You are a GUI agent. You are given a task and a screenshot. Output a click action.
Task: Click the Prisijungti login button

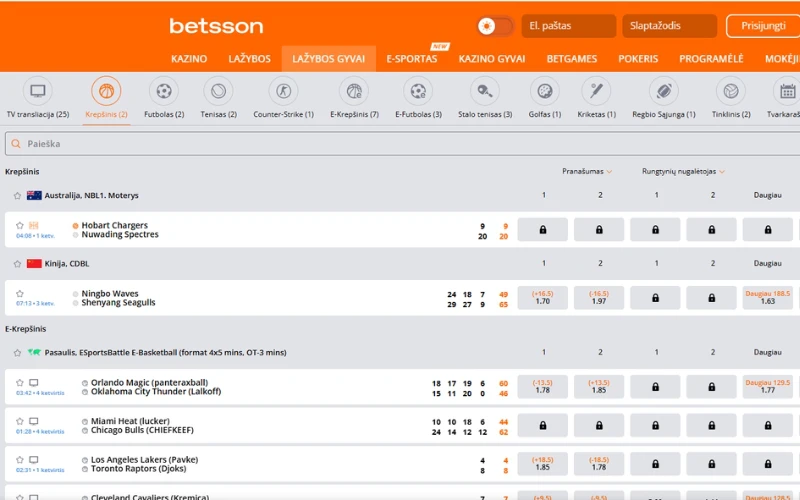[763, 26]
